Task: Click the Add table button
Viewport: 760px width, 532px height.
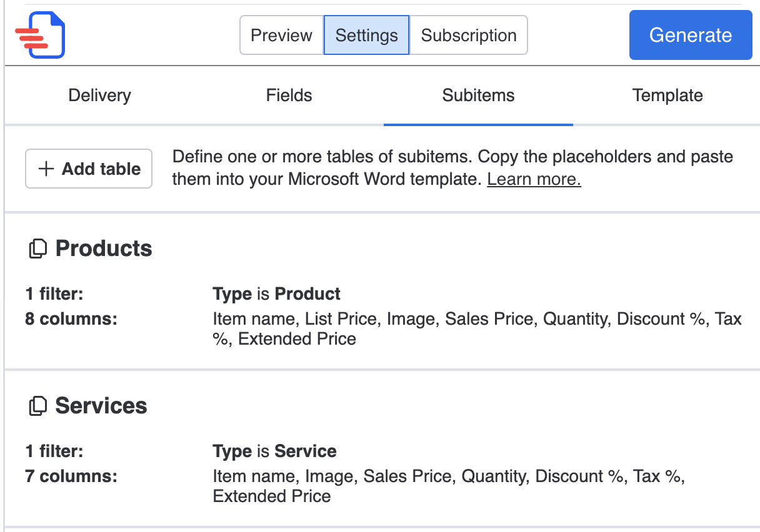Action: (89, 169)
